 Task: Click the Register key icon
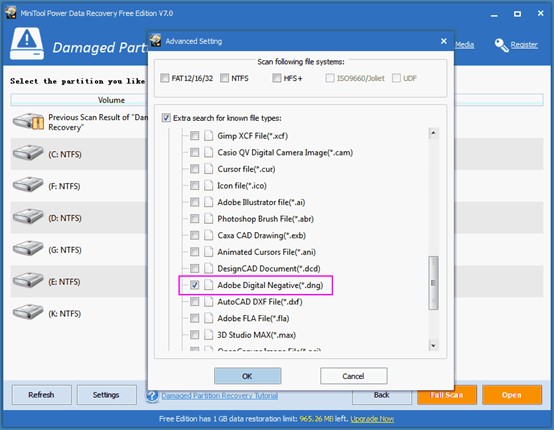pos(501,45)
